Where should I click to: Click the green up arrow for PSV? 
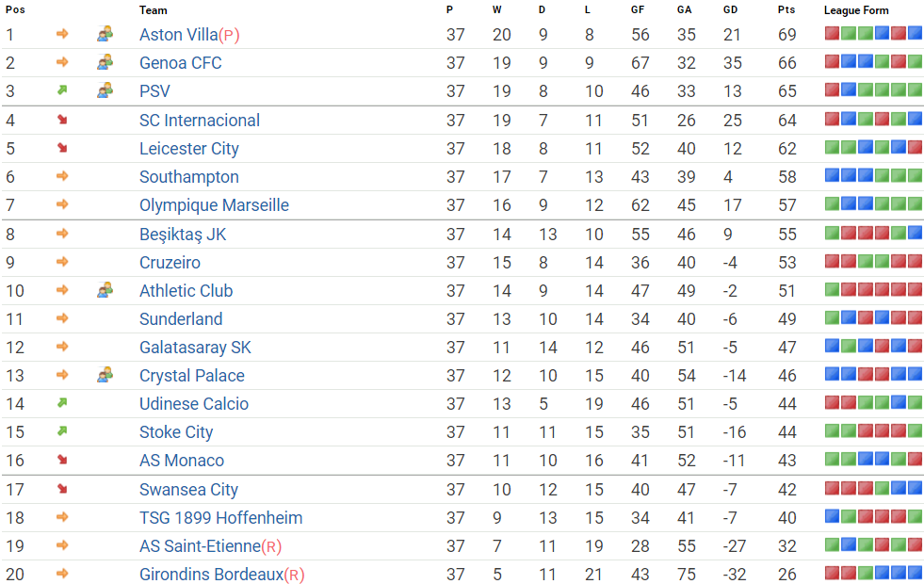tap(62, 91)
